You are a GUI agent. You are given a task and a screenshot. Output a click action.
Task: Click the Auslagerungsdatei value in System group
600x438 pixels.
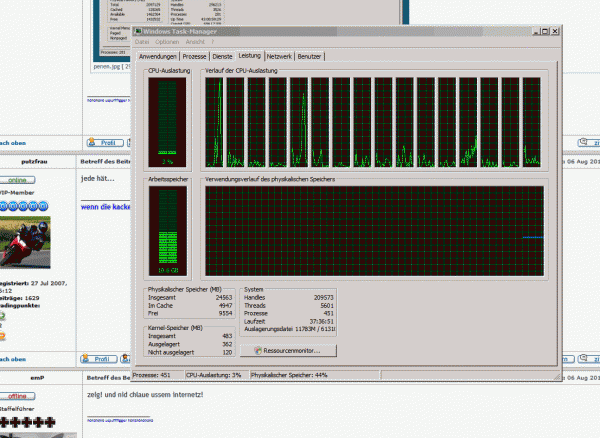coord(315,329)
